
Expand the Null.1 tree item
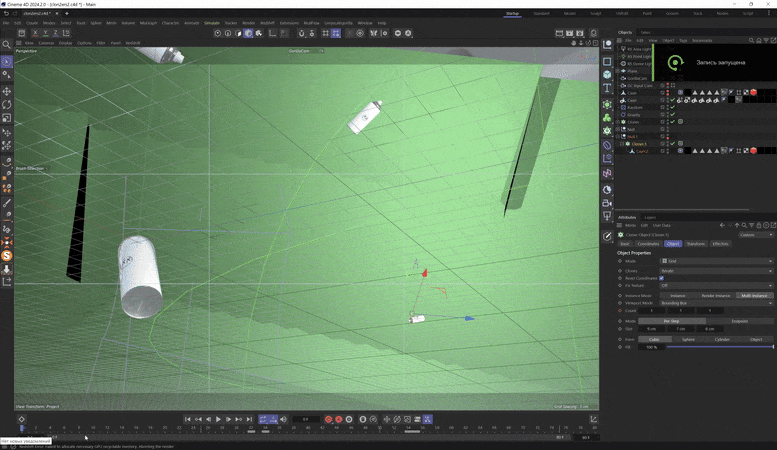618,136
